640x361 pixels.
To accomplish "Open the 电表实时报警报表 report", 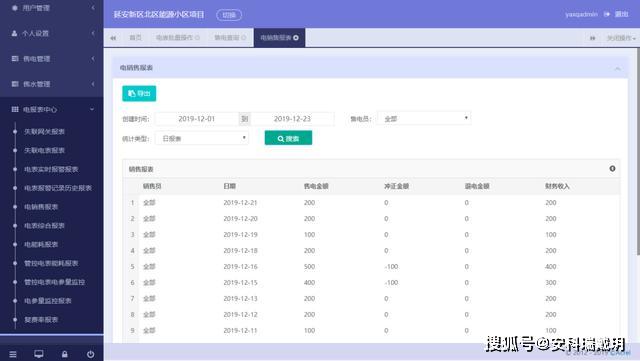I will 51,169.
